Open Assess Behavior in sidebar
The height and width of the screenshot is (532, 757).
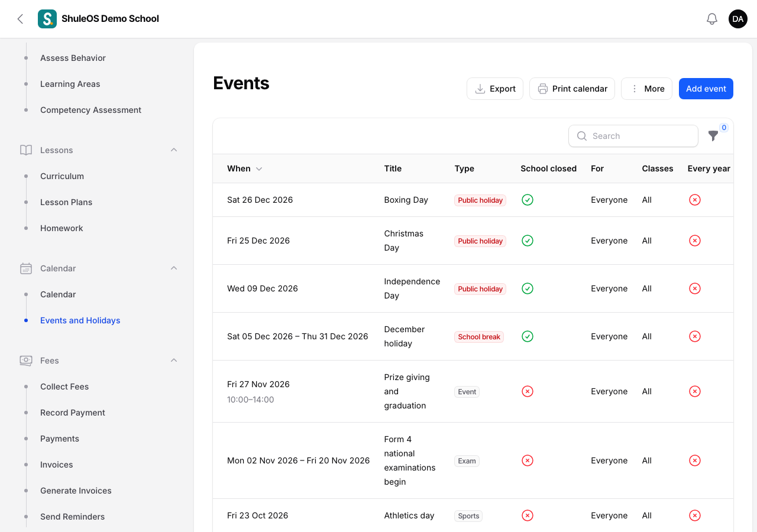point(73,58)
